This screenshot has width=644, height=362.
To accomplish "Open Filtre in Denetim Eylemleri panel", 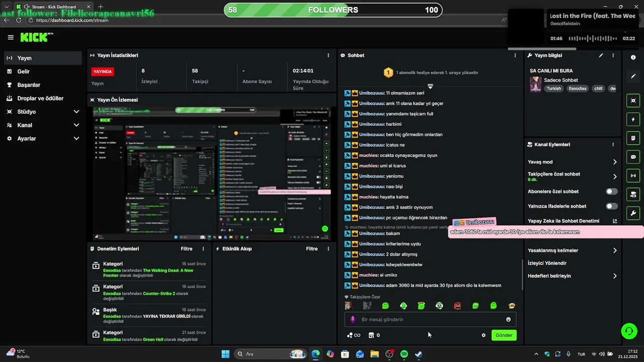I will (x=187, y=249).
